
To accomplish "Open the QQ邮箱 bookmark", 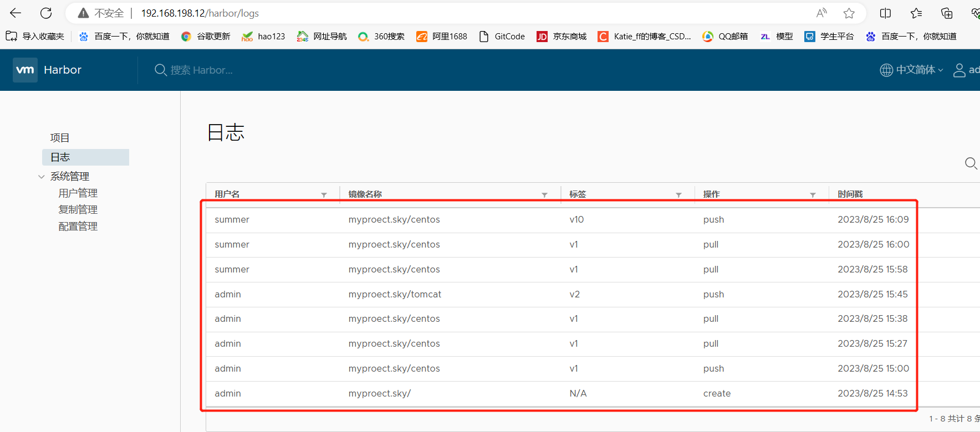I will coord(725,36).
